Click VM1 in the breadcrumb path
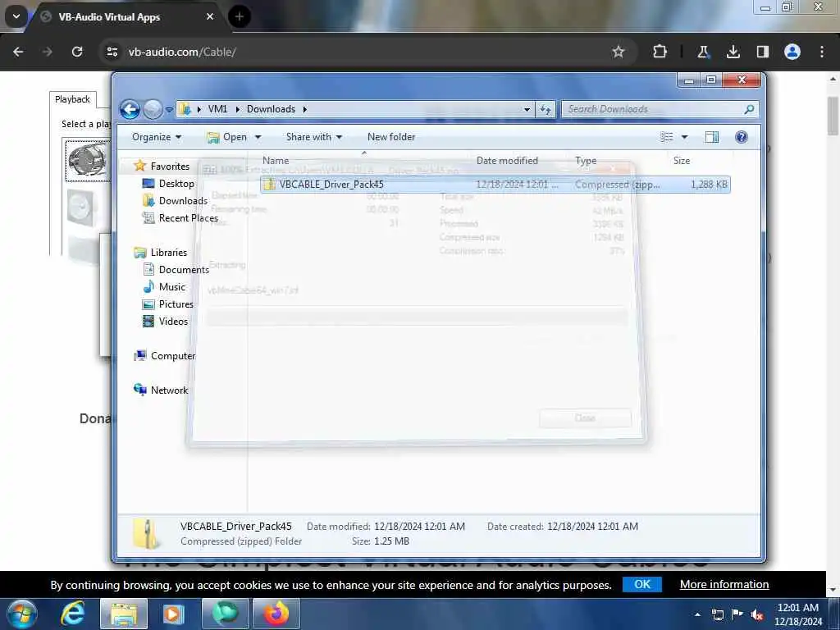This screenshot has width=840, height=630. tap(217, 109)
